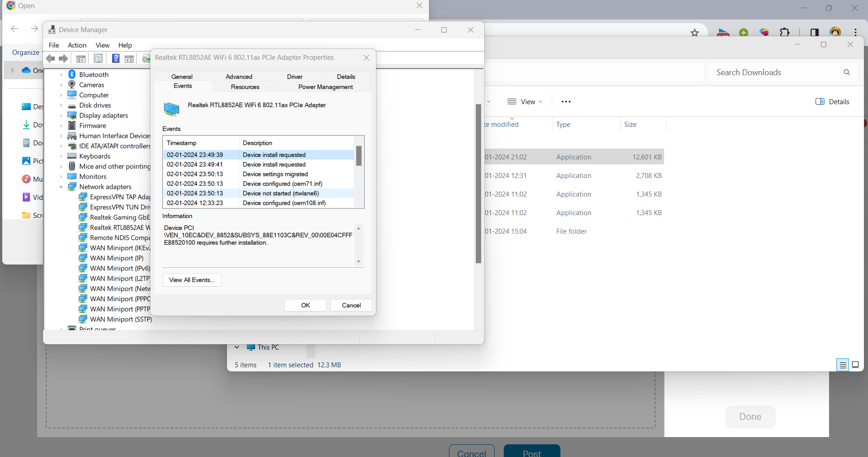
Task: Open the Action menu in Device Manager
Action: pos(77,45)
